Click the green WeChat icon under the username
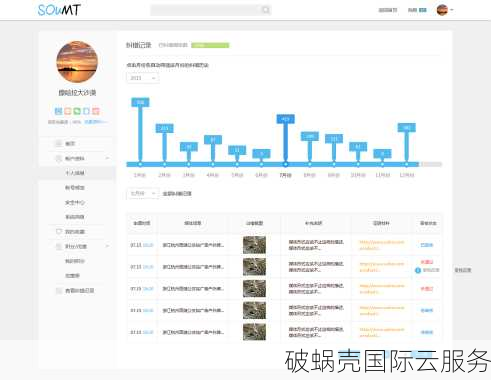The height and width of the screenshot is (380, 491). point(77,111)
